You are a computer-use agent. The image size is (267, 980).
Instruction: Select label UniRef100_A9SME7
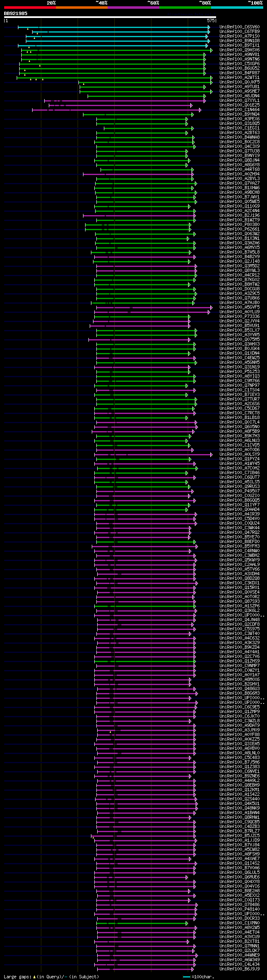point(239,91)
